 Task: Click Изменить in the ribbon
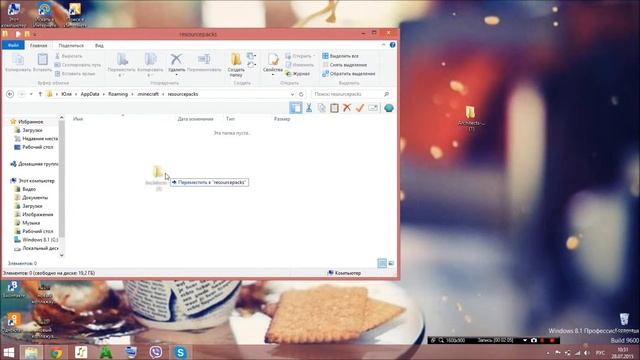click(300, 65)
